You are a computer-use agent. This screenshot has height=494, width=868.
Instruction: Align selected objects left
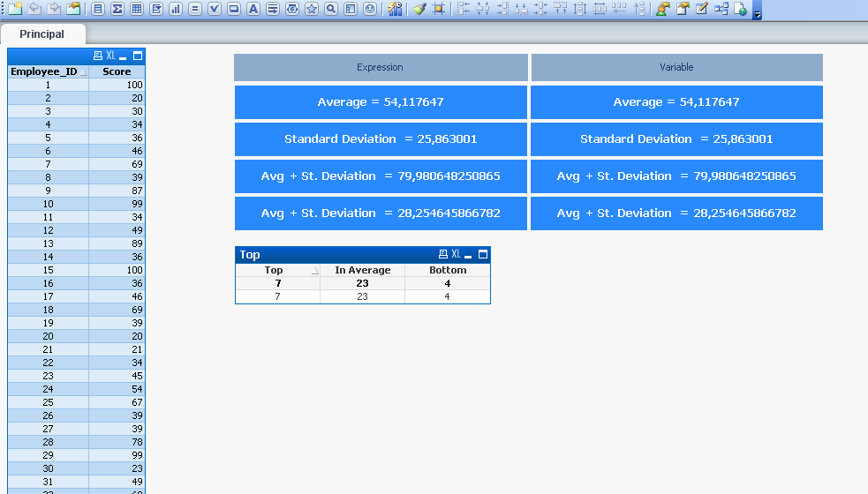tap(464, 8)
